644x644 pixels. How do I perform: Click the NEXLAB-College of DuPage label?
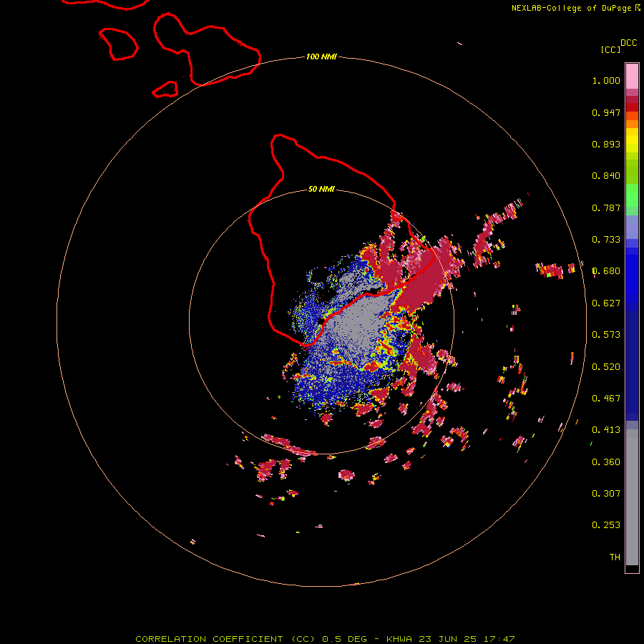(571, 8)
